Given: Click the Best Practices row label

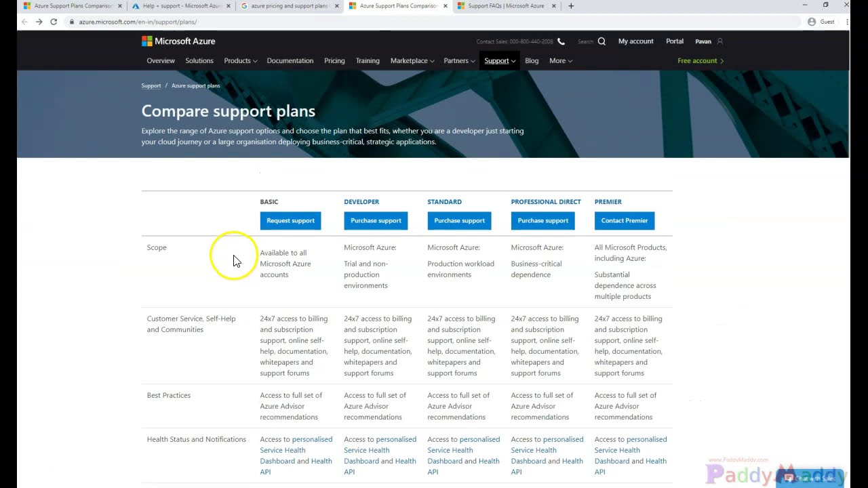Looking at the screenshot, I should click(x=169, y=395).
